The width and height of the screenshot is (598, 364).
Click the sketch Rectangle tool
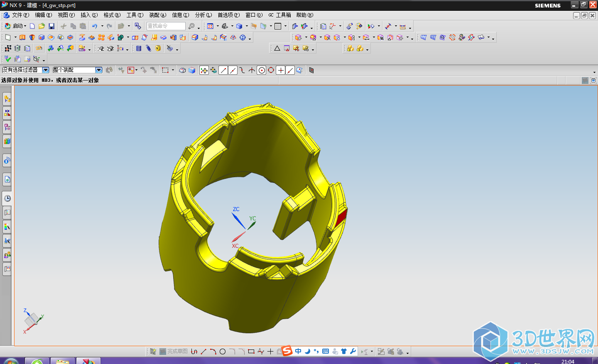click(251, 352)
